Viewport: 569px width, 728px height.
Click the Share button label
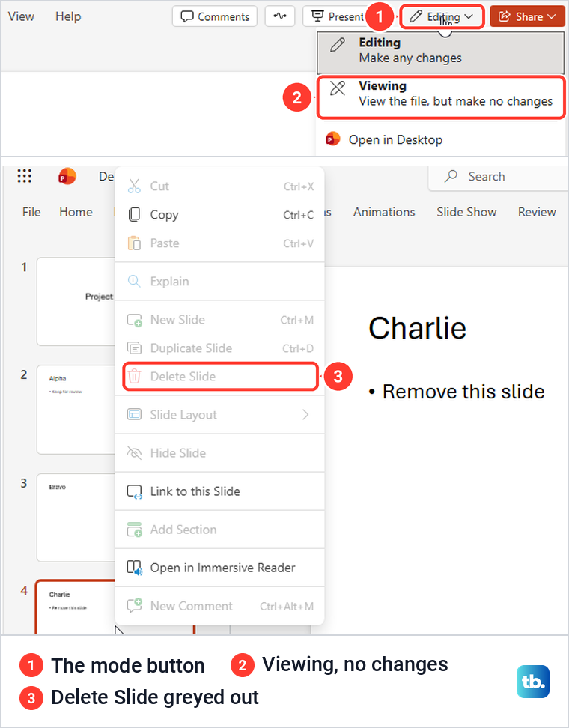[x=529, y=16]
